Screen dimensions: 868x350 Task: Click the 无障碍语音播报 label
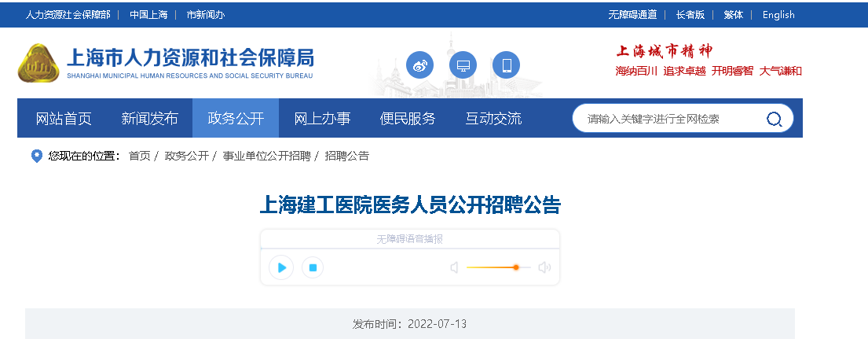(x=409, y=240)
